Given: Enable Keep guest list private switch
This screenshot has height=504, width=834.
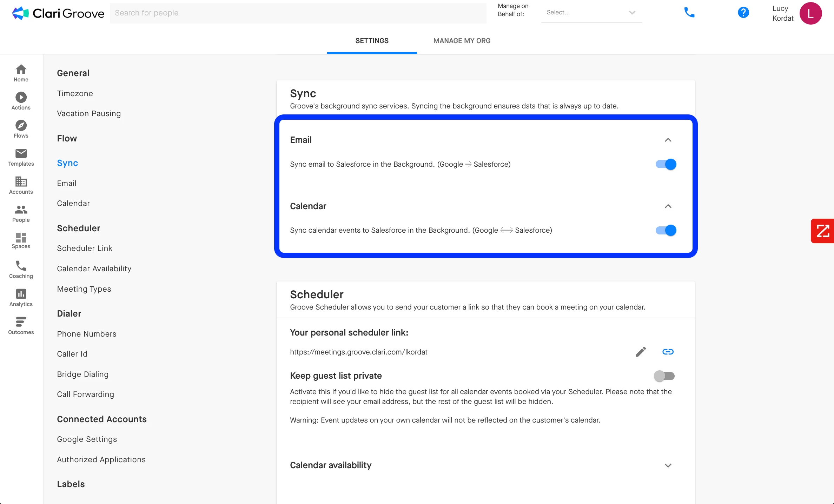Looking at the screenshot, I should click(664, 376).
